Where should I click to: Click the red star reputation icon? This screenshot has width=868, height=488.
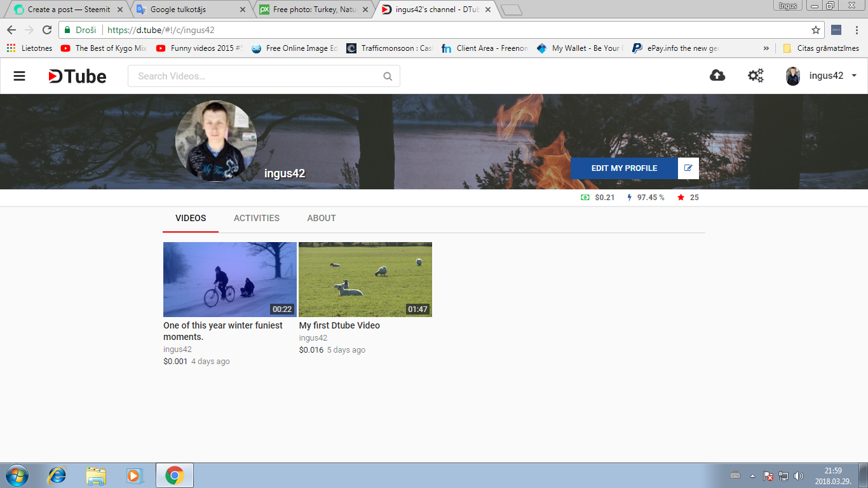[681, 198]
